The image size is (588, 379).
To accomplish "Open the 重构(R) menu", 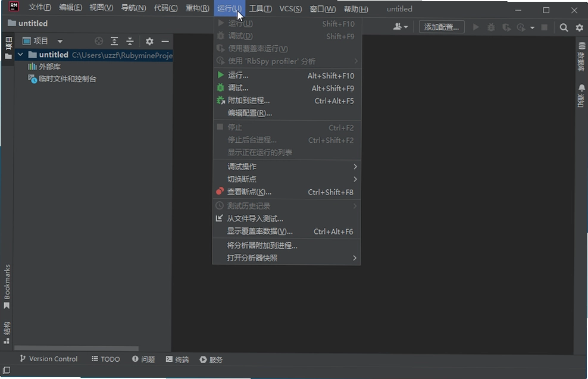I will click(x=197, y=8).
